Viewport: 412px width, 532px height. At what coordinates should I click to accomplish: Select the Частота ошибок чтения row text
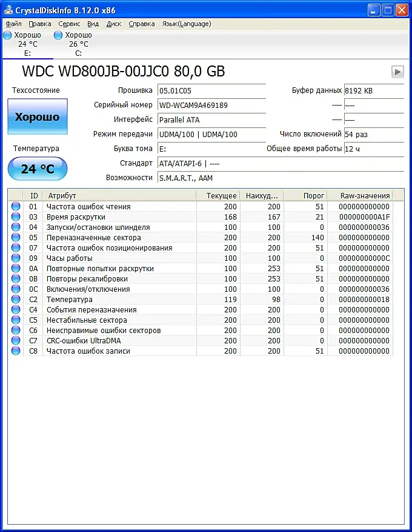click(88, 207)
